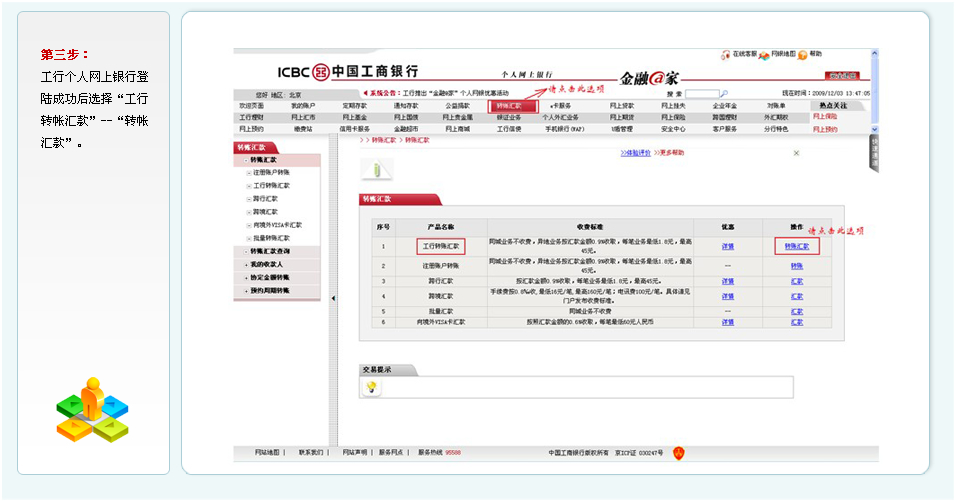Open 安全中心 menu item
This screenshot has width=956, height=501.
pos(673,129)
